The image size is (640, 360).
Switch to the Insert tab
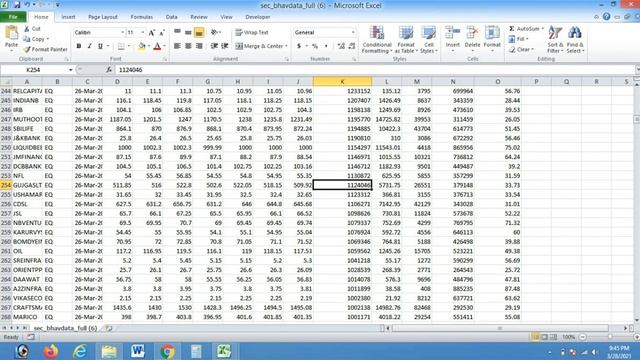click(x=68, y=17)
